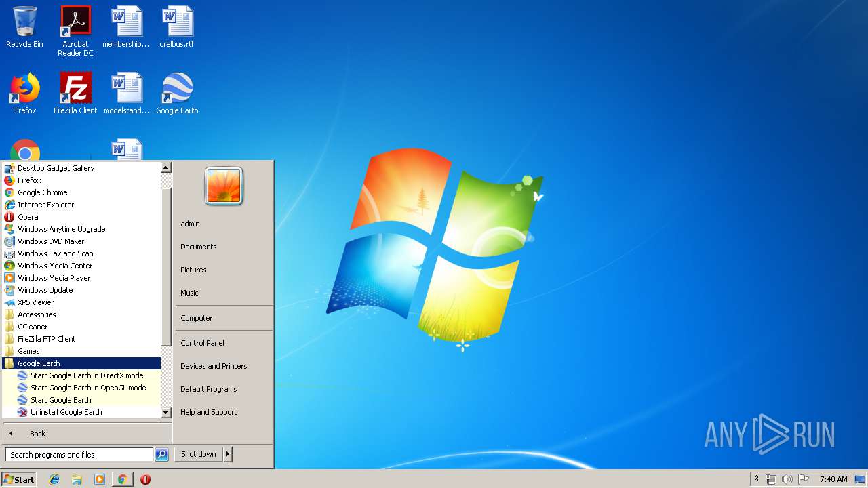Image resolution: width=868 pixels, height=488 pixels.
Task: Select Uninstall Google Earth entry
Action: 81,412
